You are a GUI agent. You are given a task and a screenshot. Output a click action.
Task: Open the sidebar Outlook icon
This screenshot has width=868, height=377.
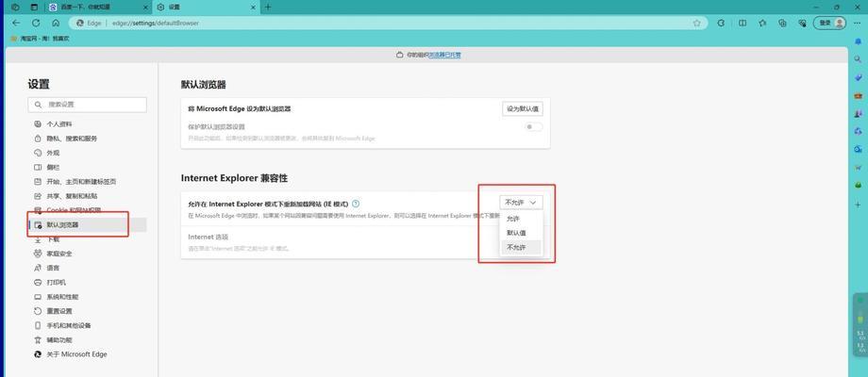point(858,149)
